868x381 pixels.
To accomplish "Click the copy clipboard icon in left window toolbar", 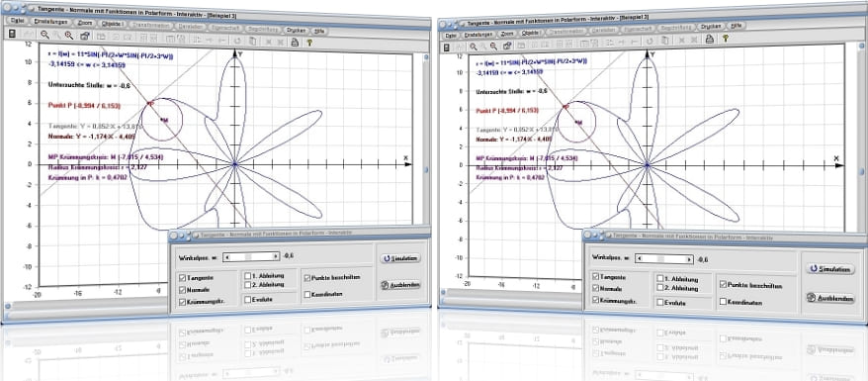I will pos(252,41).
